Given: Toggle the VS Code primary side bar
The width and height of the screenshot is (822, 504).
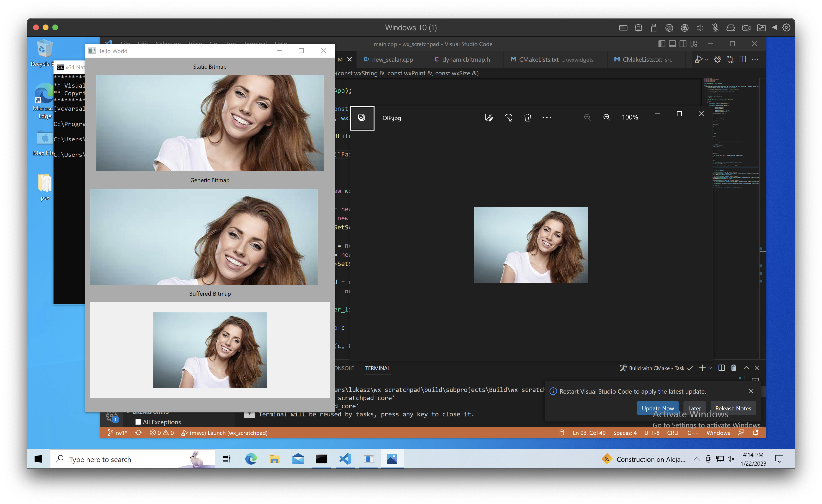Looking at the screenshot, I should (662, 44).
